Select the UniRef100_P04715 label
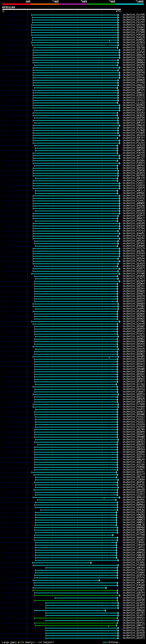This screenshot has height=644, width=146. pyautogui.click(x=133, y=236)
